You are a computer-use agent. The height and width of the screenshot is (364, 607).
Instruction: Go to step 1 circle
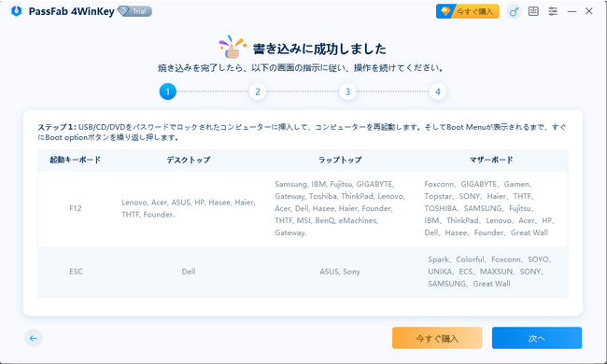(x=167, y=91)
